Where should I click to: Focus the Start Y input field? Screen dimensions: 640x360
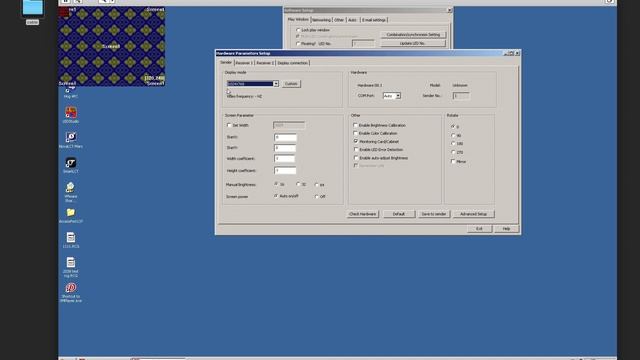tap(285, 148)
